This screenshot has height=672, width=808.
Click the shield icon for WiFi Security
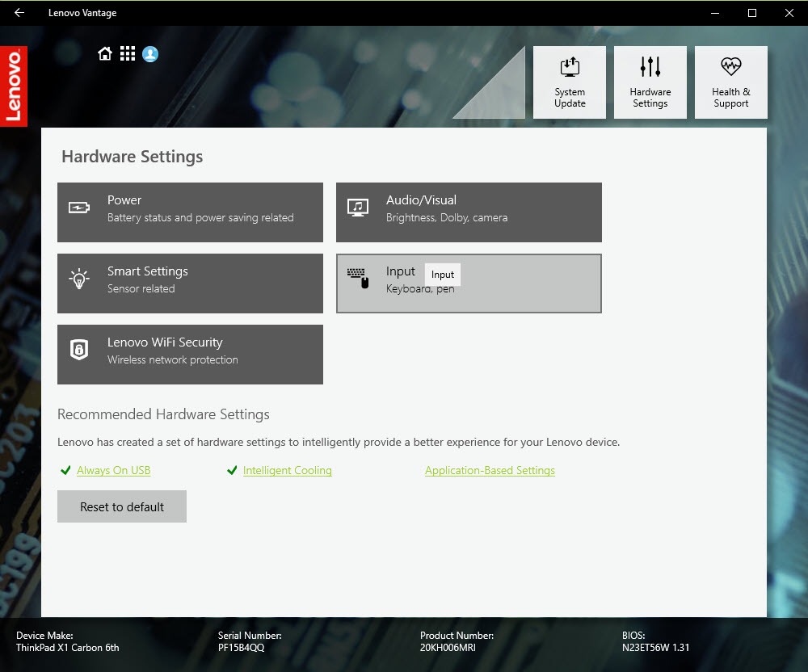click(79, 351)
